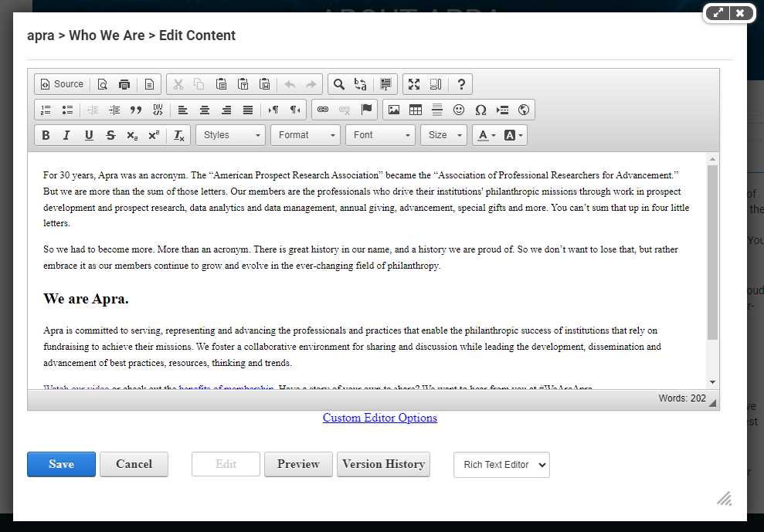Click the Paste icon
The image size is (764, 532).
[x=221, y=84]
